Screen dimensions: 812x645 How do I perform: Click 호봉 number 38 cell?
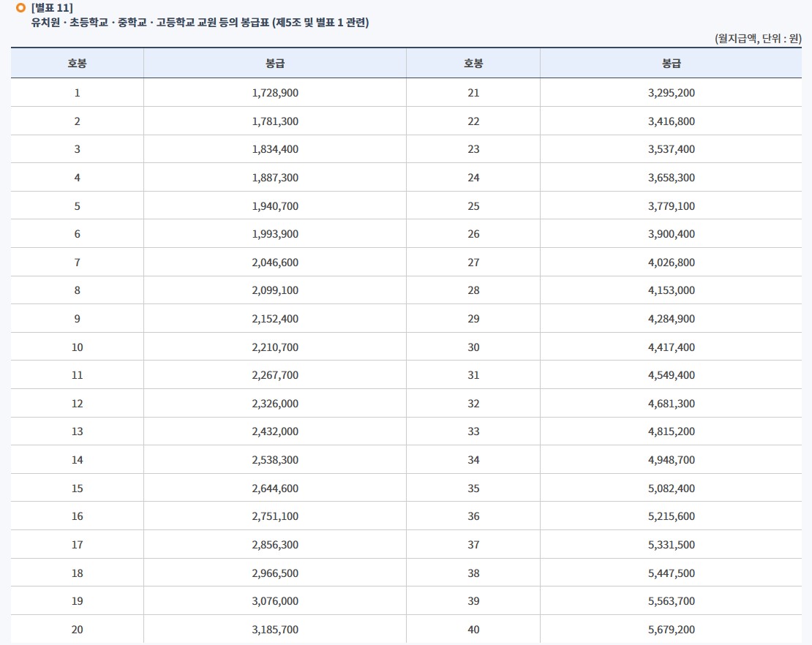[473, 573]
